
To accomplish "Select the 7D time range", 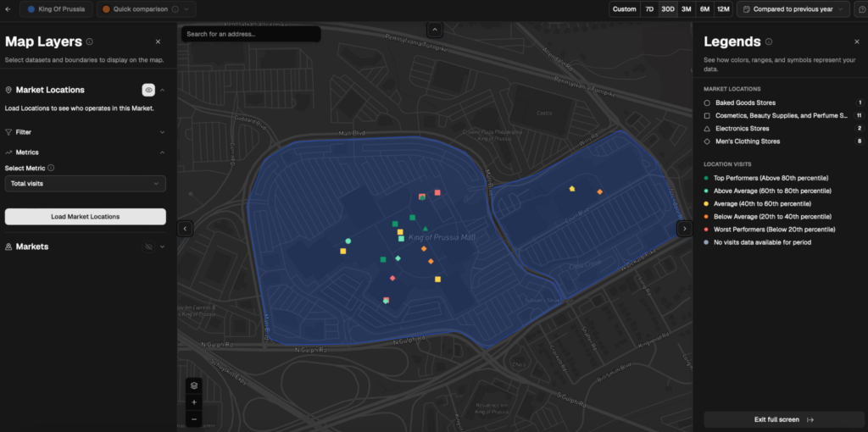I will (x=649, y=8).
